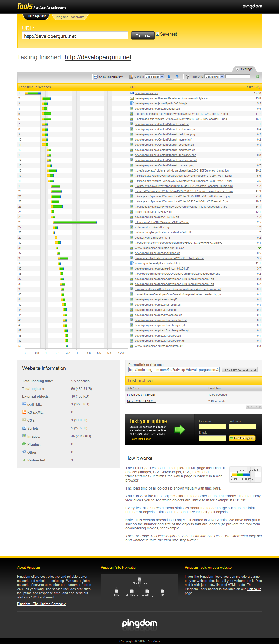Switch to Ping and Traceroute tab
The image size is (279, 644).
pyautogui.click(x=70, y=17)
